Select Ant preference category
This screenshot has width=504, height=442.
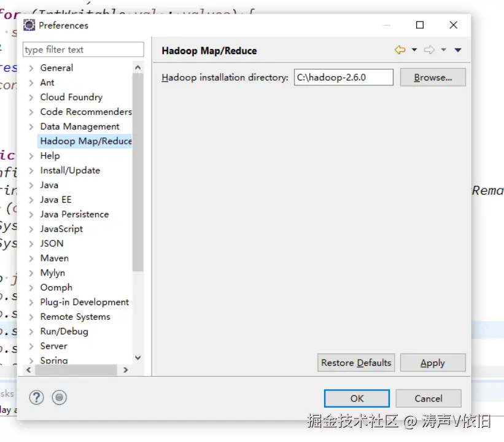[47, 83]
